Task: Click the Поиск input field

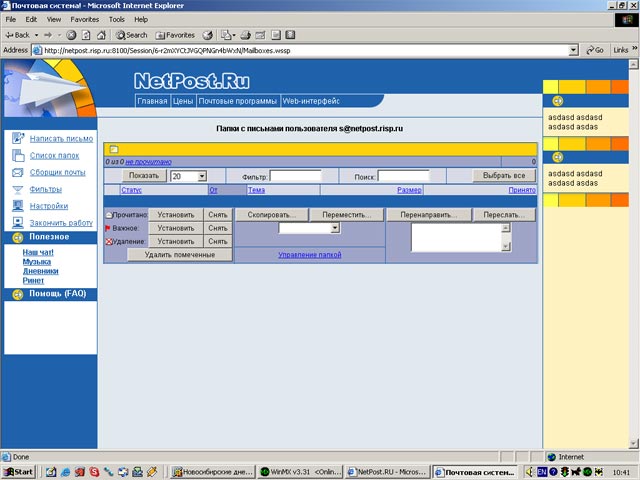Action: pos(403,176)
